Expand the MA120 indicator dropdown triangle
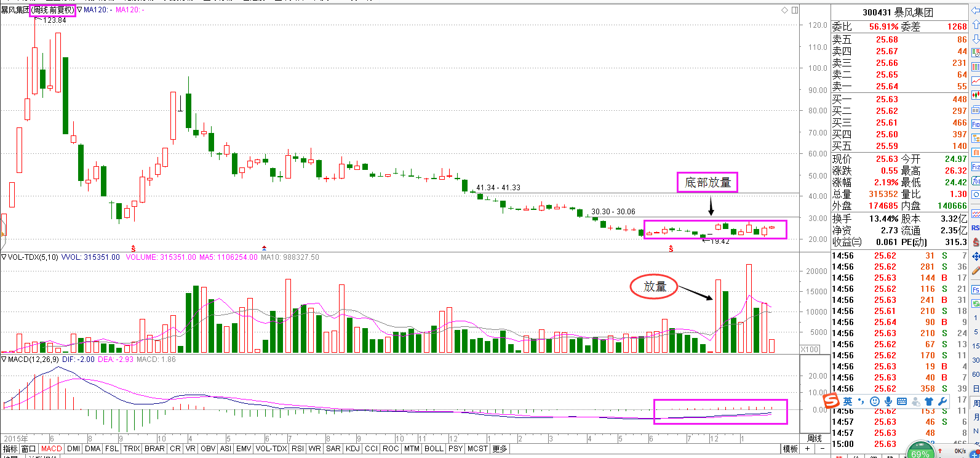Screen dimensions: 980x458 pyautogui.click(x=79, y=10)
